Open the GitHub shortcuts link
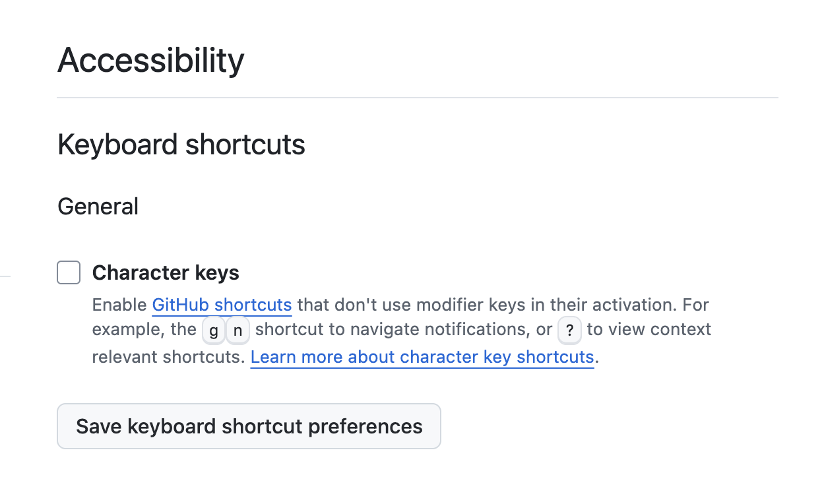Screen dimensions: 822x504 pos(222,304)
